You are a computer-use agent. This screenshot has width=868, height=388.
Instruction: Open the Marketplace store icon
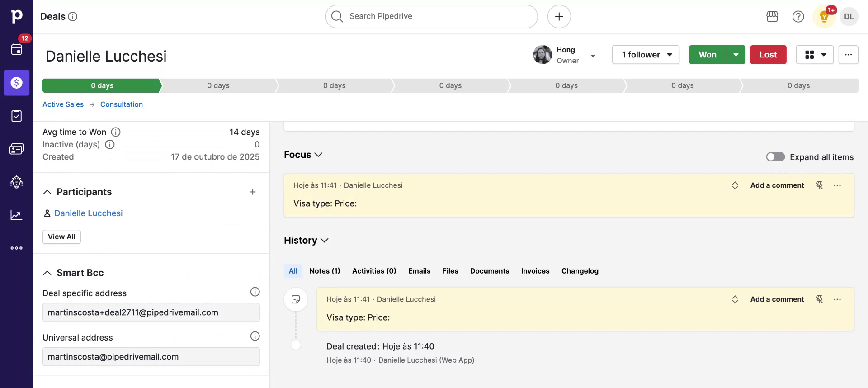(772, 17)
